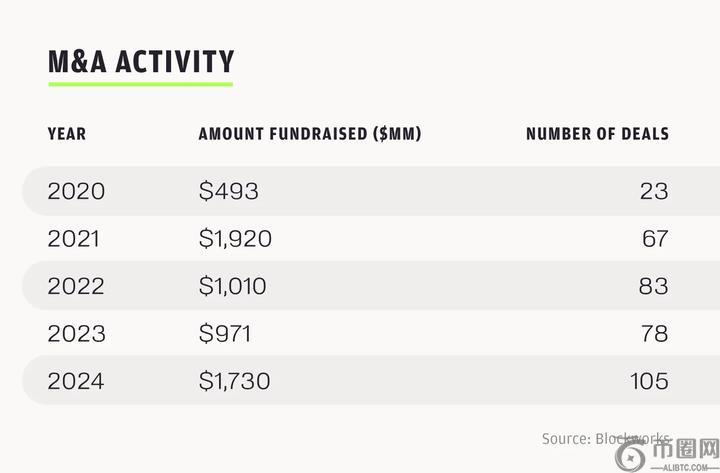Click the $1,010 amount value

point(233,286)
